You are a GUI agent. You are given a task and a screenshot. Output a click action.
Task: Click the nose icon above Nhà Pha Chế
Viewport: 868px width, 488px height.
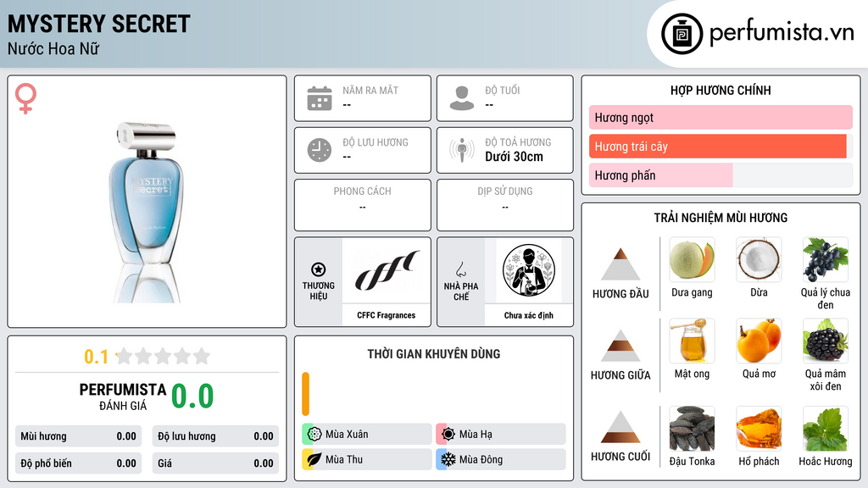coord(460,269)
